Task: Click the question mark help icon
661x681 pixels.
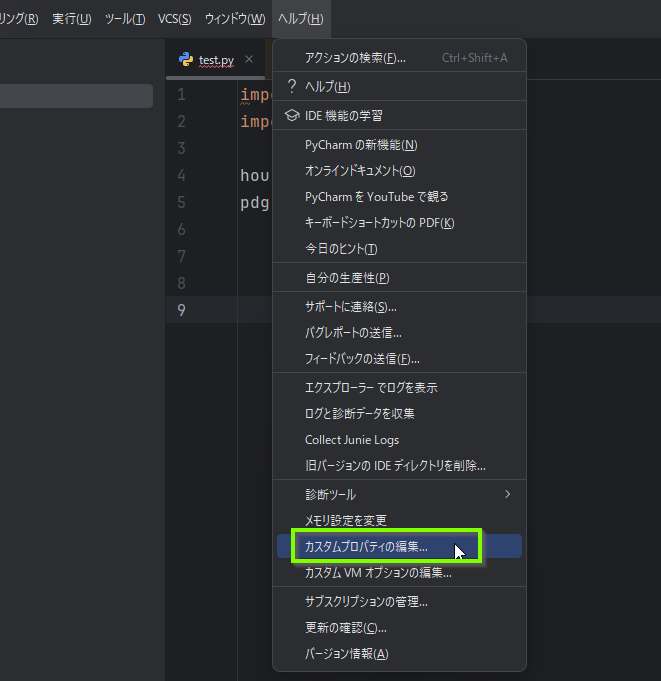Action: click(292, 86)
